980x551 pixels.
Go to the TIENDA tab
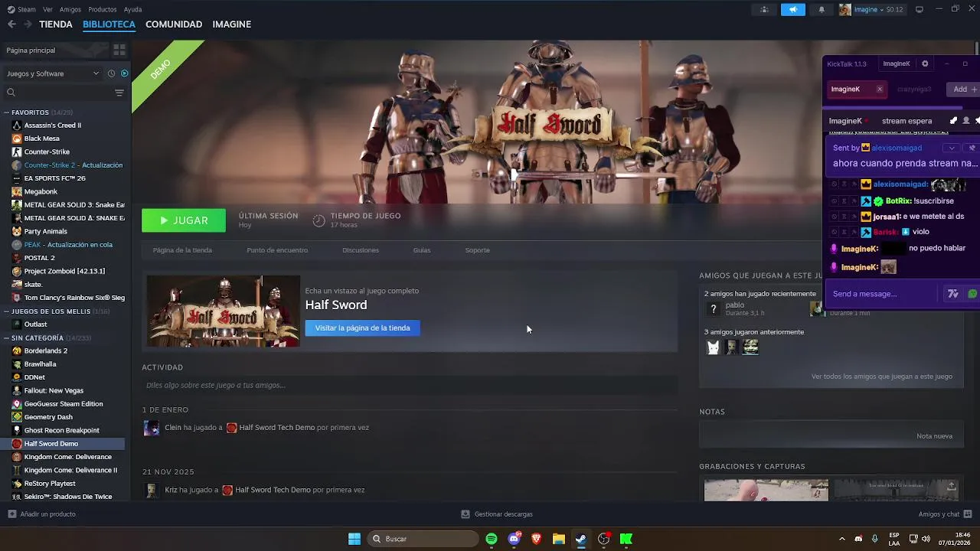pos(56,24)
